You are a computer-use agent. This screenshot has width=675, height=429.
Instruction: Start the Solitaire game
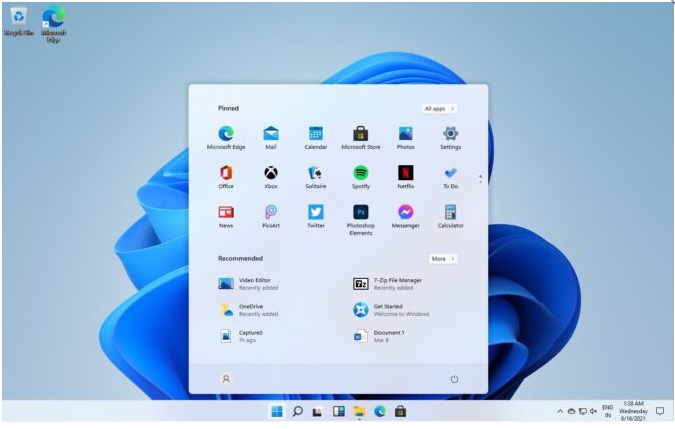(316, 177)
